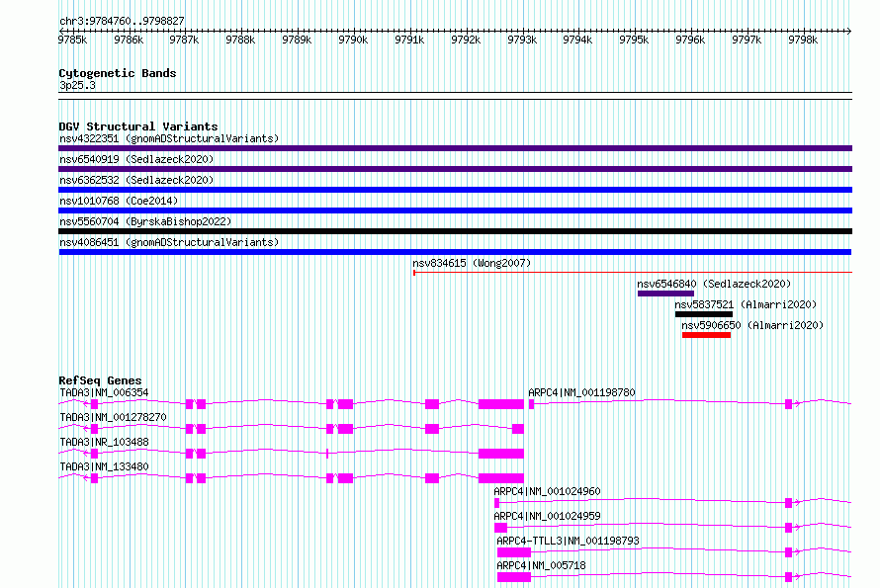The width and height of the screenshot is (880, 588).
Task: Open variant nsv6546840 (Sedlazeck2020) label
Action: [714, 284]
